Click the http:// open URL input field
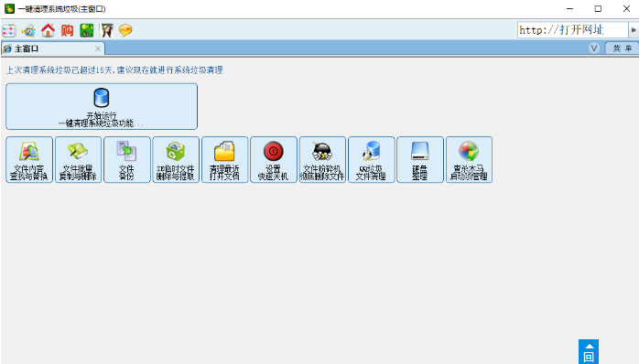 572,30
